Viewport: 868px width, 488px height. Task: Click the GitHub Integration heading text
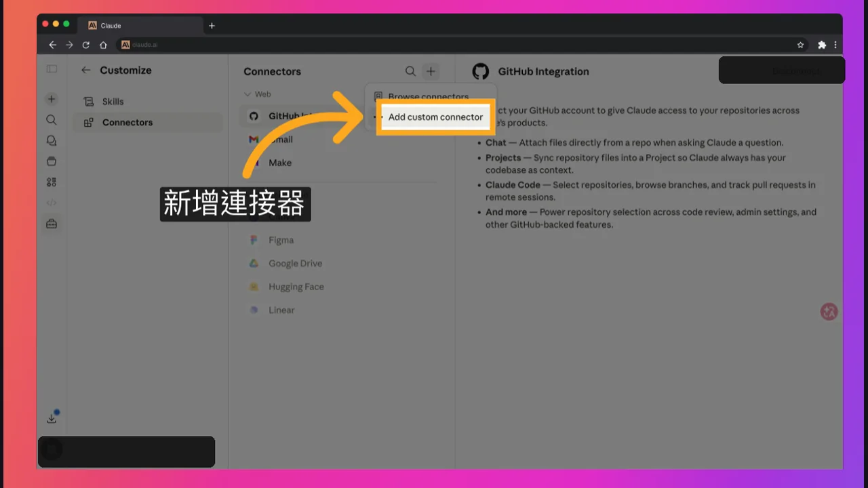[x=543, y=71]
